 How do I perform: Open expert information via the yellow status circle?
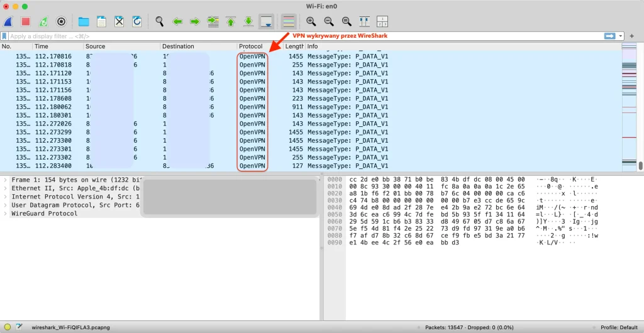point(8,327)
